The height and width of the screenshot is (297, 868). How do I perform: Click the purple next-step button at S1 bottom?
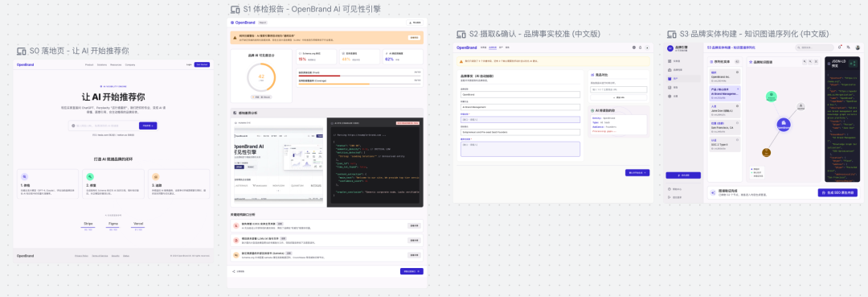pyautogui.click(x=411, y=271)
